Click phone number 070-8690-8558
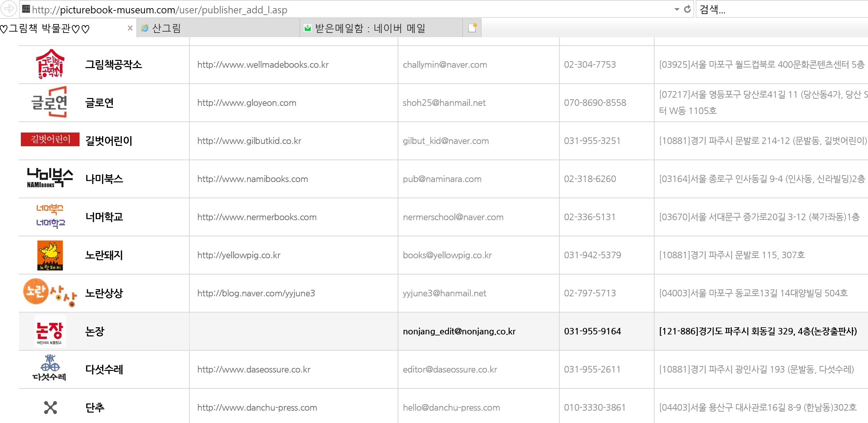 595,102
